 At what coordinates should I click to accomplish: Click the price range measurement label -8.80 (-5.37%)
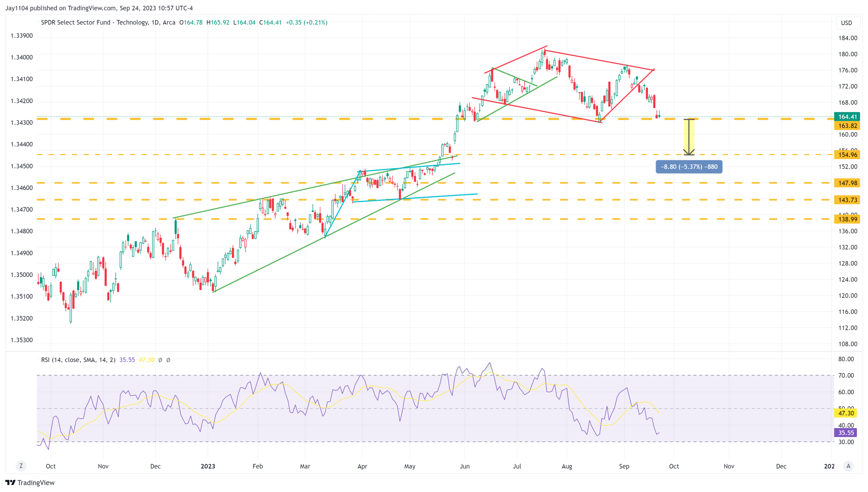[689, 167]
